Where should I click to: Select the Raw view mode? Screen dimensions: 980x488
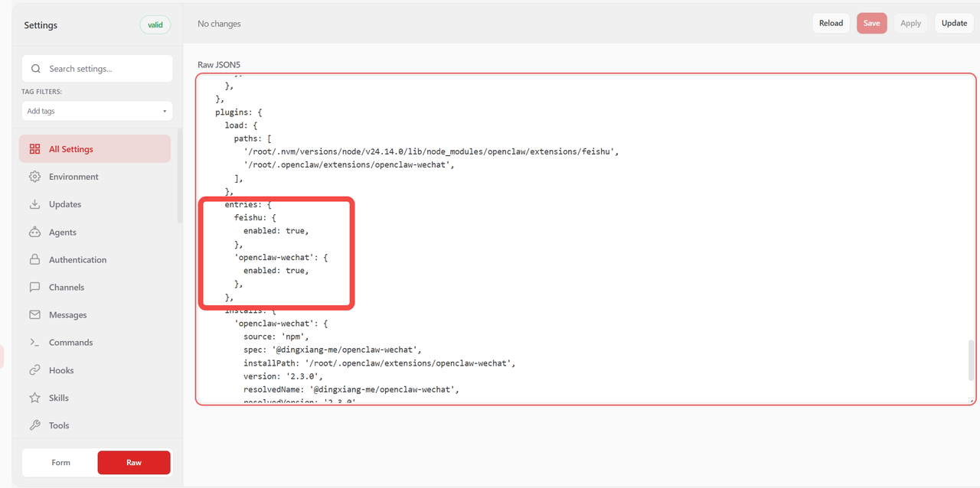point(134,463)
